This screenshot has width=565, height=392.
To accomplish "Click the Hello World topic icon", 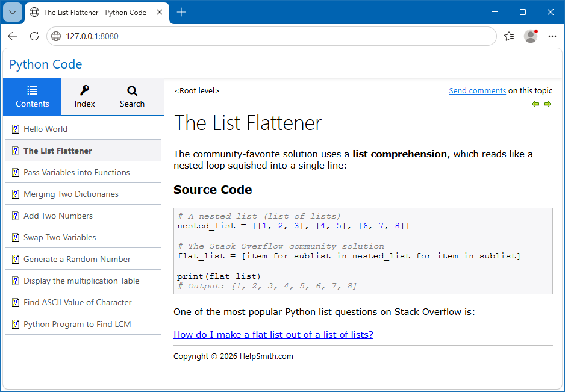I will click(16, 129).
